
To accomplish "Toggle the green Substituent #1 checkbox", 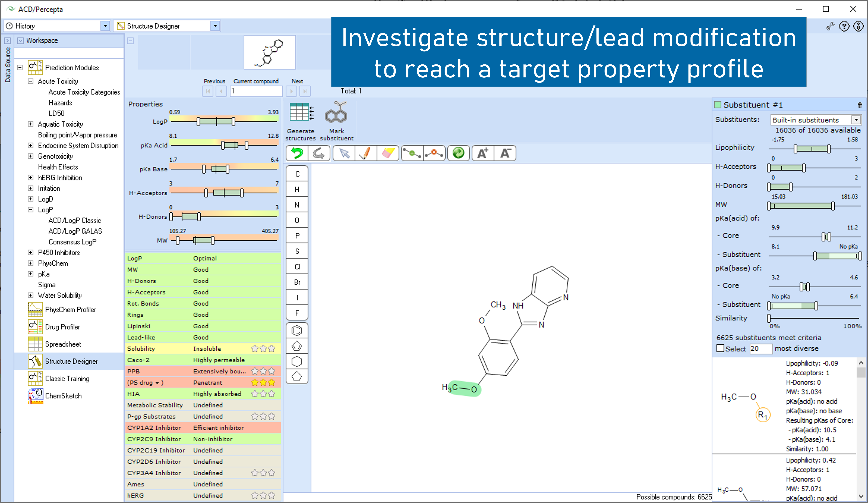I will coord(718,105).
